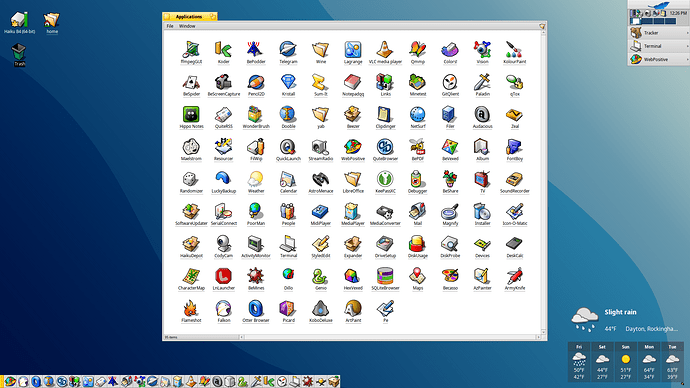Launch MediaPlayer from Applications

353,211
